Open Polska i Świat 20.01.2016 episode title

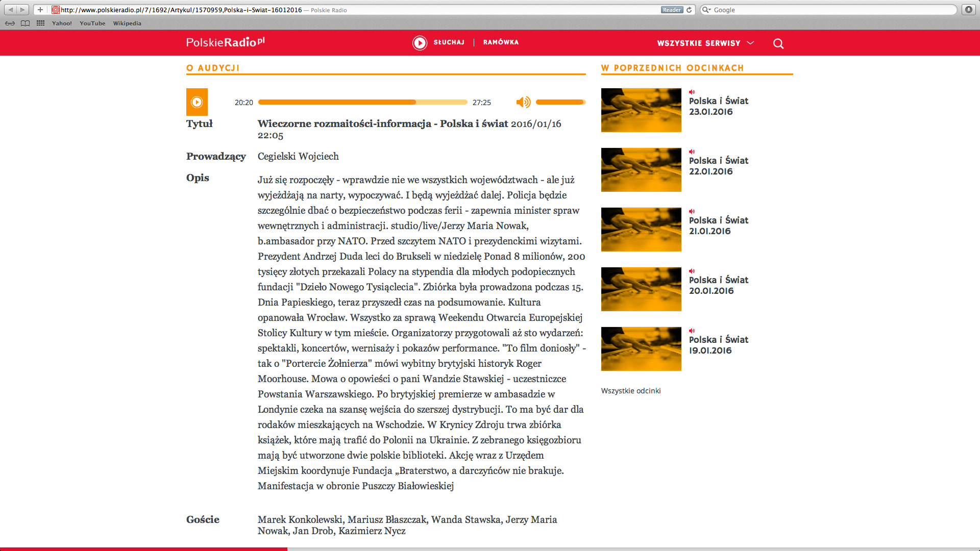pyautogui.click(x=719, y=285)
